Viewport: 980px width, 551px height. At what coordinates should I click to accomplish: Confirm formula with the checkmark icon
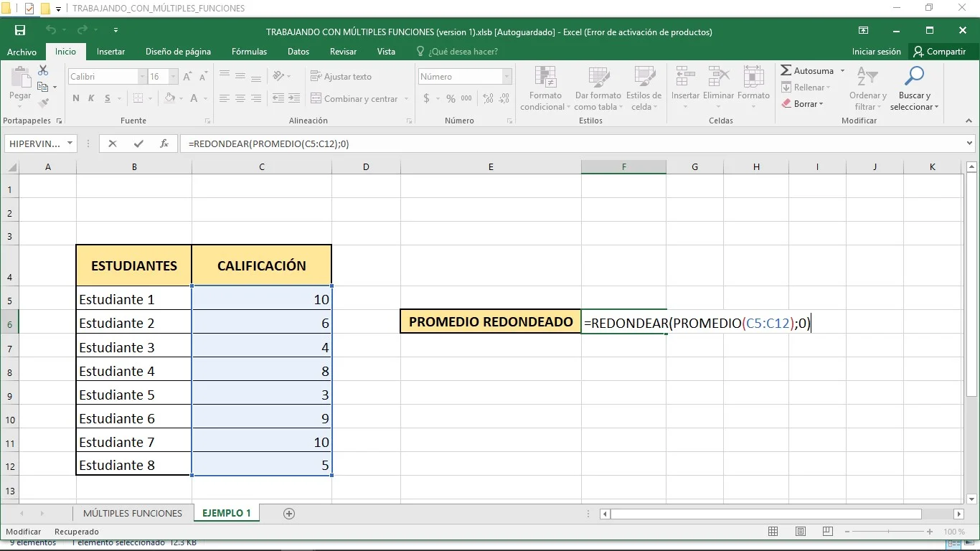click(138, 143)
